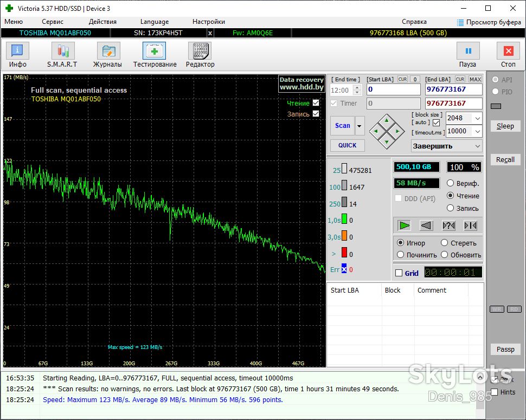The width and height of the screenshot is (526, 420).
Task: Click the jump-to-end playback icon
Action: pos(470,225)
